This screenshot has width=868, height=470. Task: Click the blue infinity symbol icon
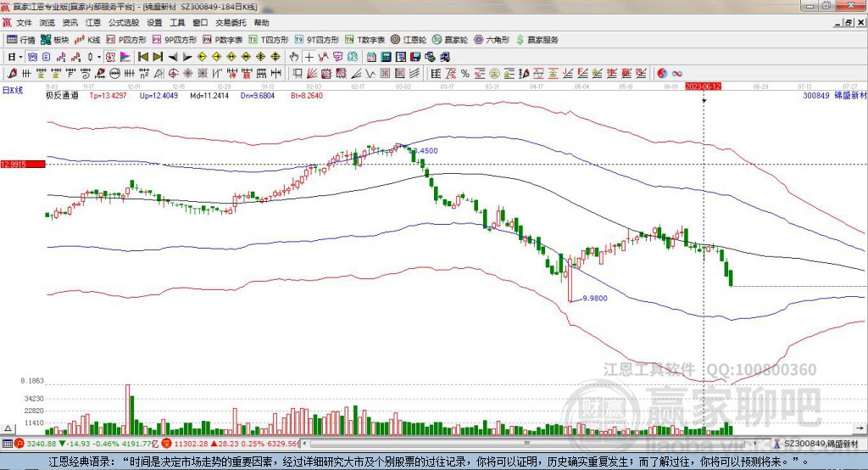(x=676, y=73)
